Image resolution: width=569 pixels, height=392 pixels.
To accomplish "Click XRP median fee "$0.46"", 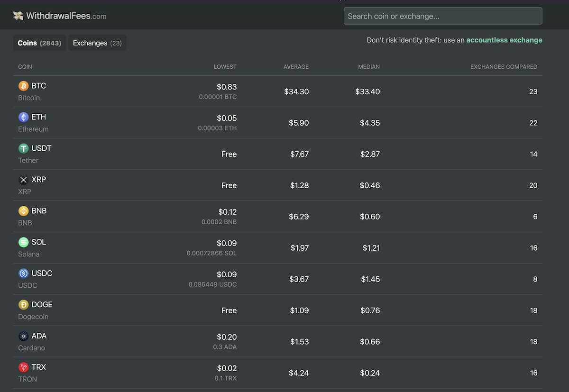I will pyautogui.click(x=370, y=185).
